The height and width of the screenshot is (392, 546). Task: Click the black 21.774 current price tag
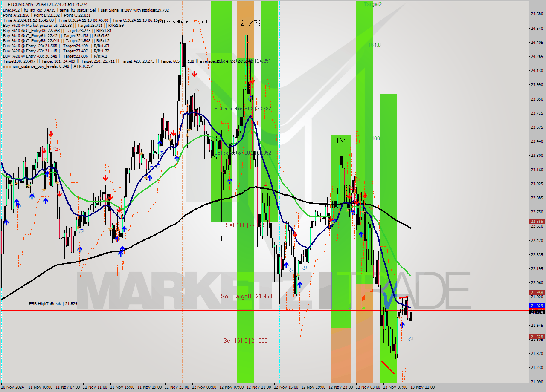[x=537, y=312]
